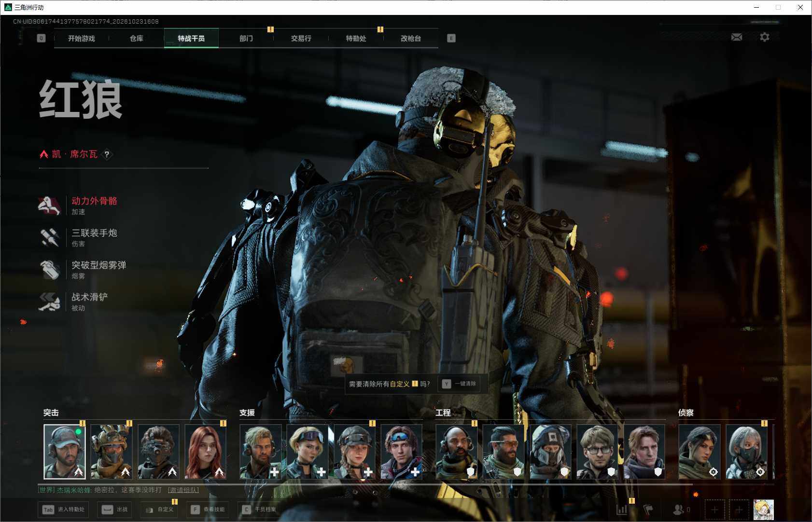This screenshot has width=812, height=522.
Task: Select the 三联装手炮 skill icon
Action: (x=49, y=237)
